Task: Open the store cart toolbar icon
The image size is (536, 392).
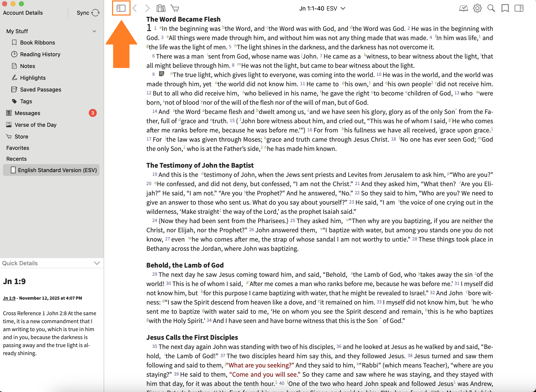Action: (175, 8)
